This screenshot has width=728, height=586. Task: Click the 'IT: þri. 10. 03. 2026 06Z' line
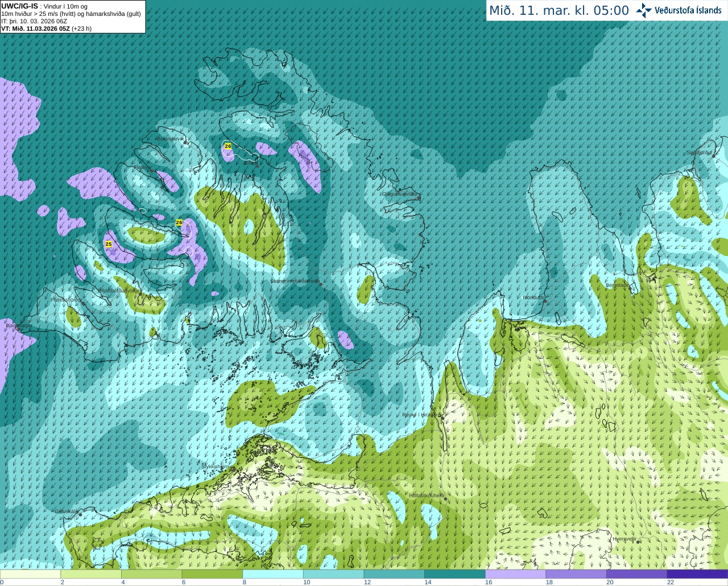click(34, 21)
